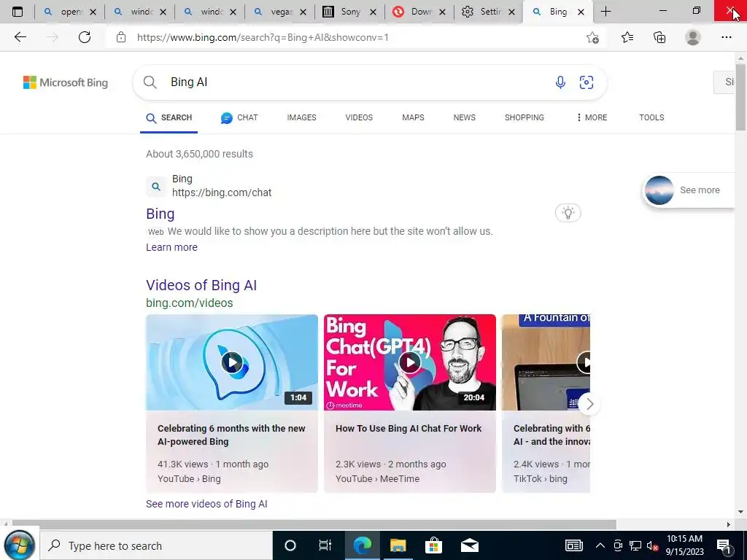Screen dimensions: 747x560
Task: Close the vegas browser tab
Action: (303, 12)
